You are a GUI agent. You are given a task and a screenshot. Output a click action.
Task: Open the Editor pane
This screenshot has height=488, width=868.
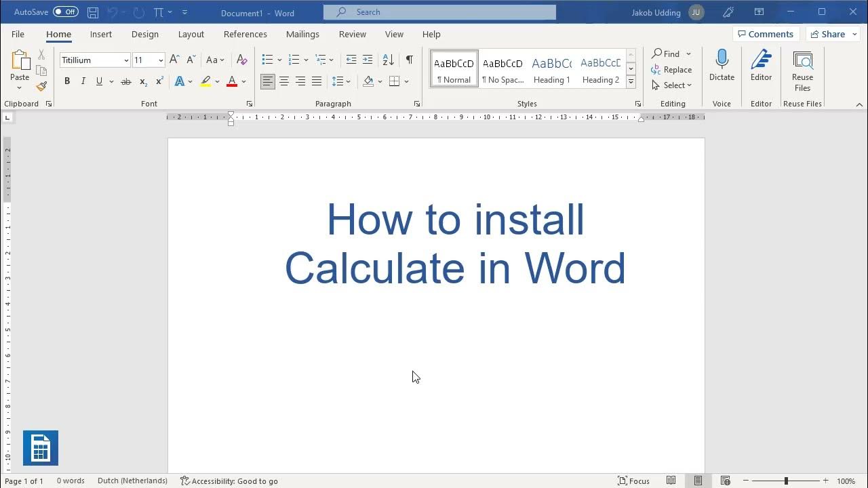(x=761, y=66)
